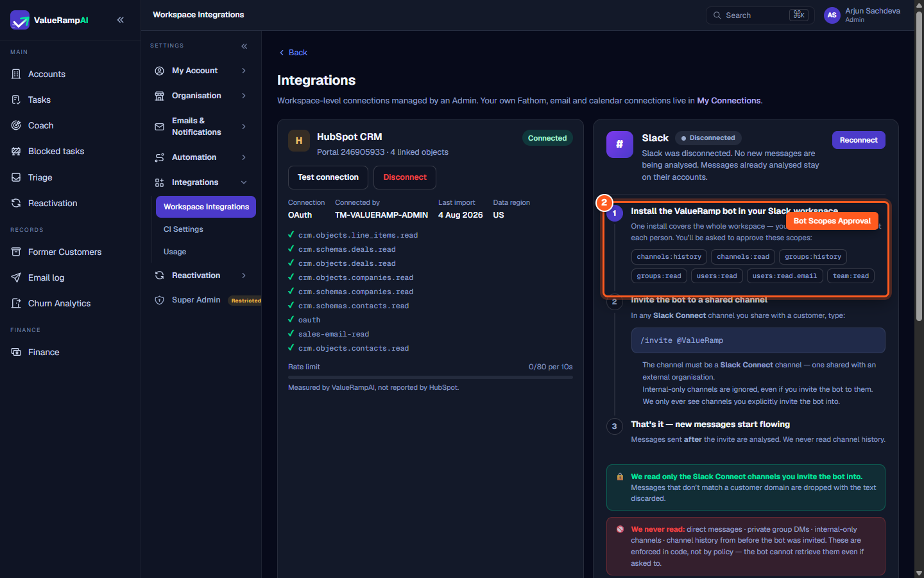Open the My Connections link
The image size is (924, 578).
click(x=728, y=101)
